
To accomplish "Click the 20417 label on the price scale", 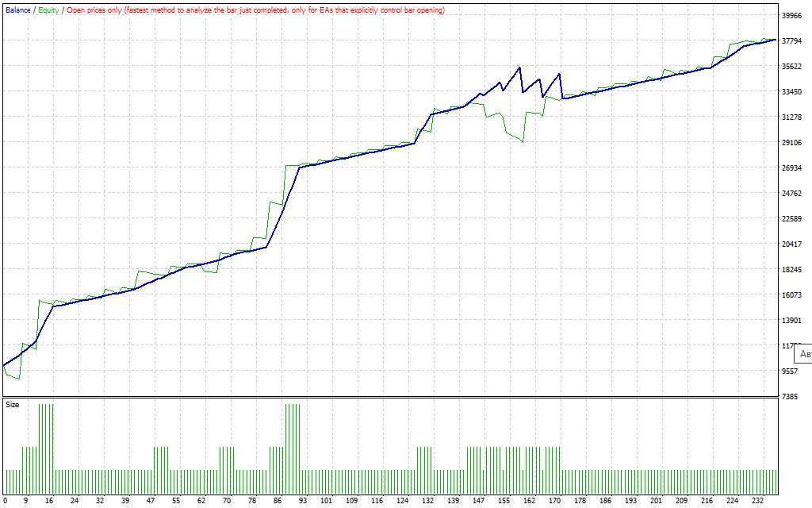I will coord(793,244).
